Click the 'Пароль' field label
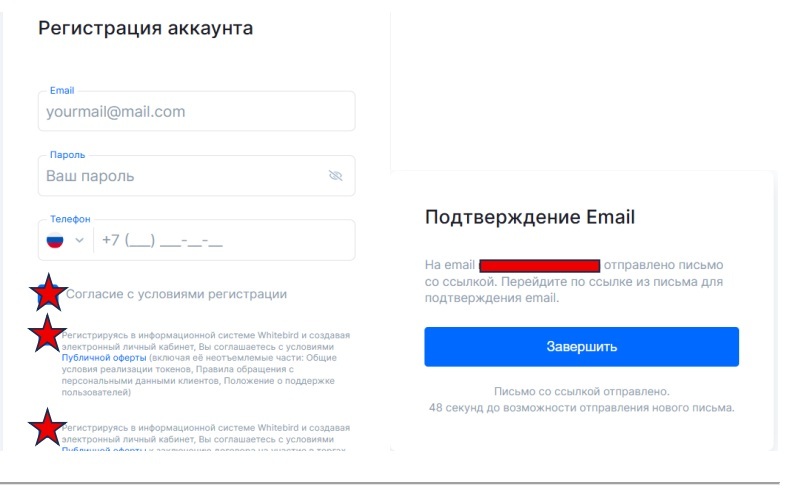800x490 pixels. [x=67, y=155]
